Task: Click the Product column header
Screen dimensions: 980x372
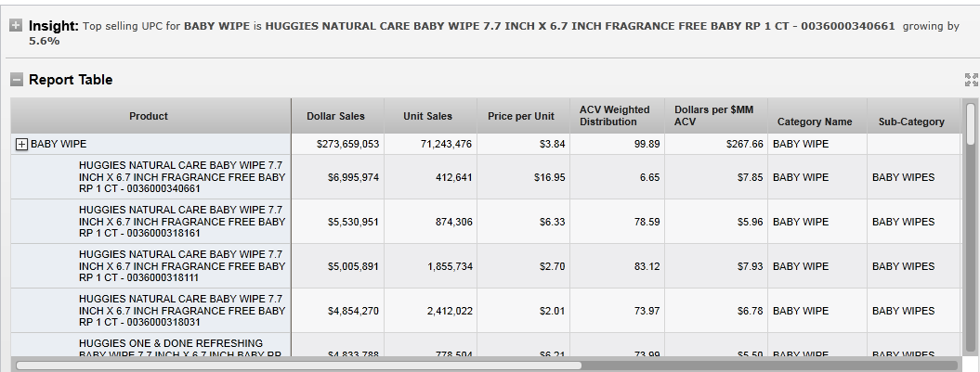Action: point(149,116)
